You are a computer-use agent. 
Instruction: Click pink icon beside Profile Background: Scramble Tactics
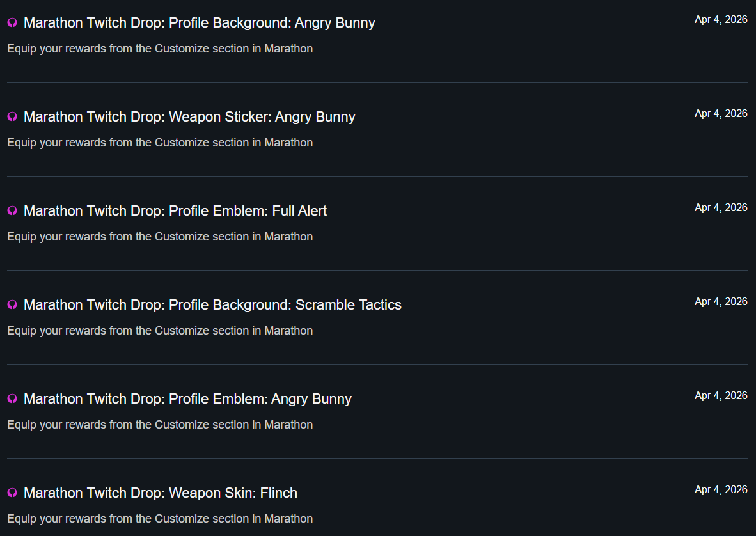coord(12,305)
